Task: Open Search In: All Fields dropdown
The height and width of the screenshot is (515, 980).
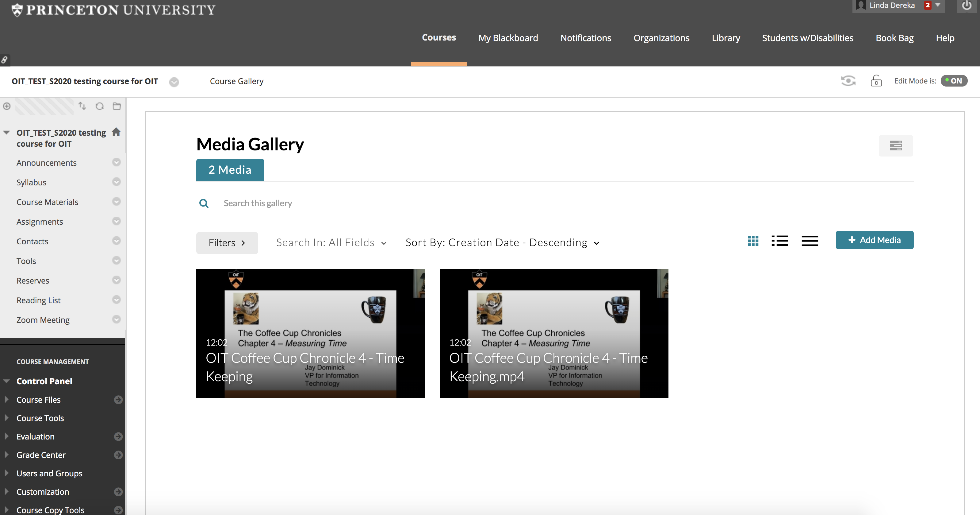Action: click(x=331, y=243)
